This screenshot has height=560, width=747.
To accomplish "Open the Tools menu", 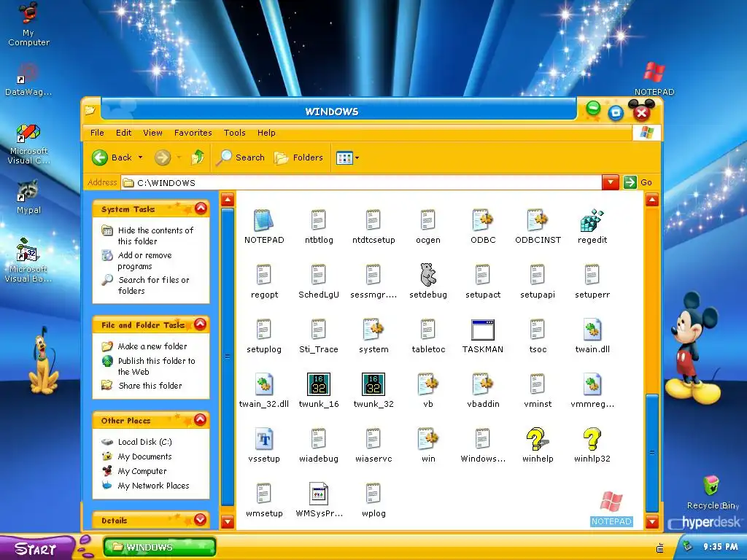I will coord(234,133).
